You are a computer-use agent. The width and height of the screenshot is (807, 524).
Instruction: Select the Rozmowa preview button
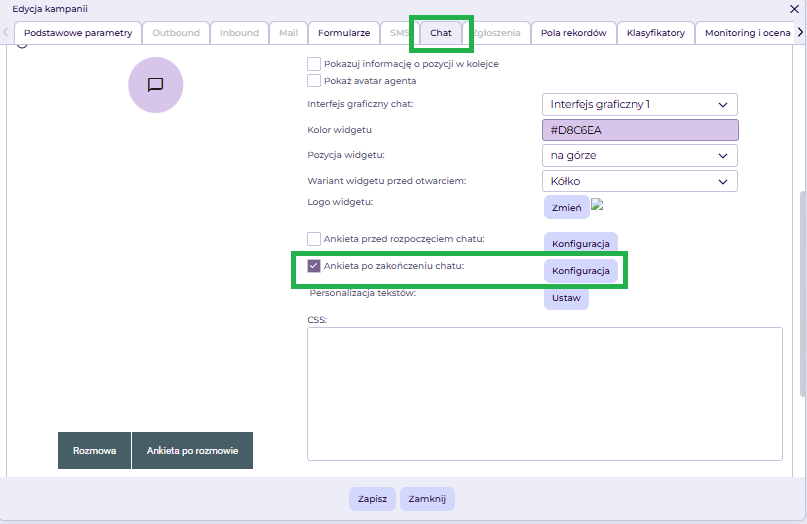[94, 450]
